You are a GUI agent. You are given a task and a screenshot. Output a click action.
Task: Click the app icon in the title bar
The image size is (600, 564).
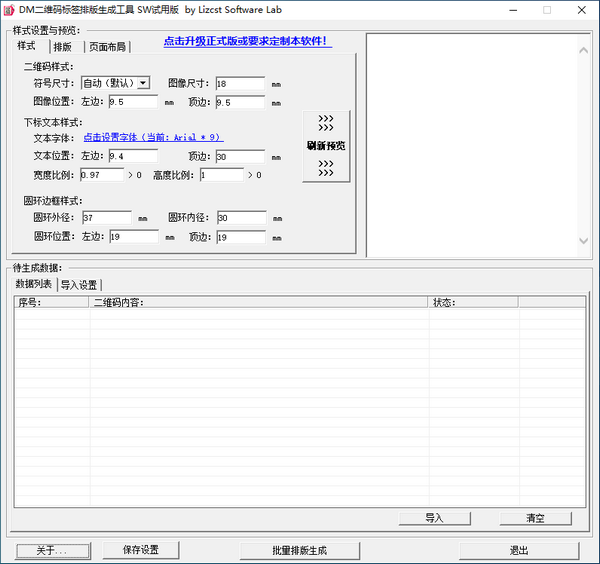click(9, 9)
